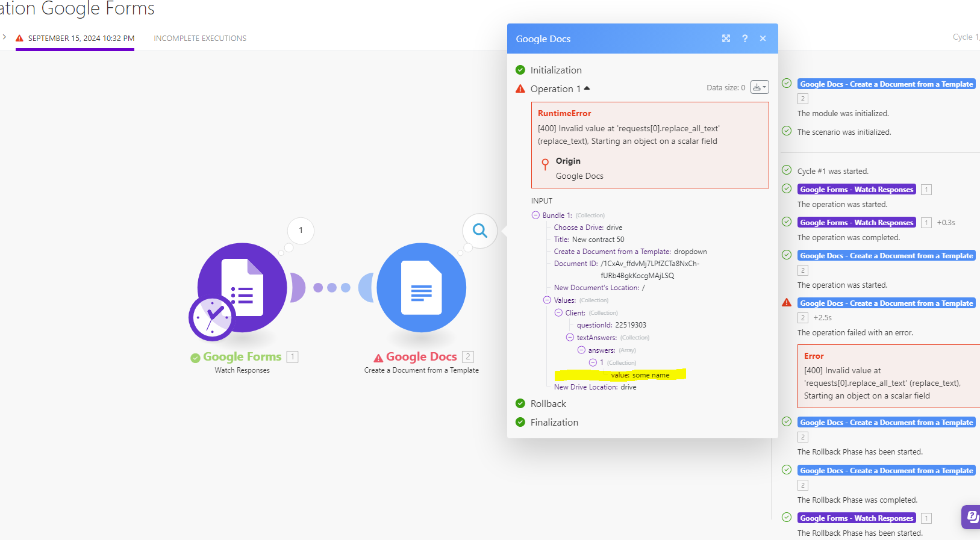980x540 pixels.
Task: Click the Error message box in the log
Action: [888, 376]
